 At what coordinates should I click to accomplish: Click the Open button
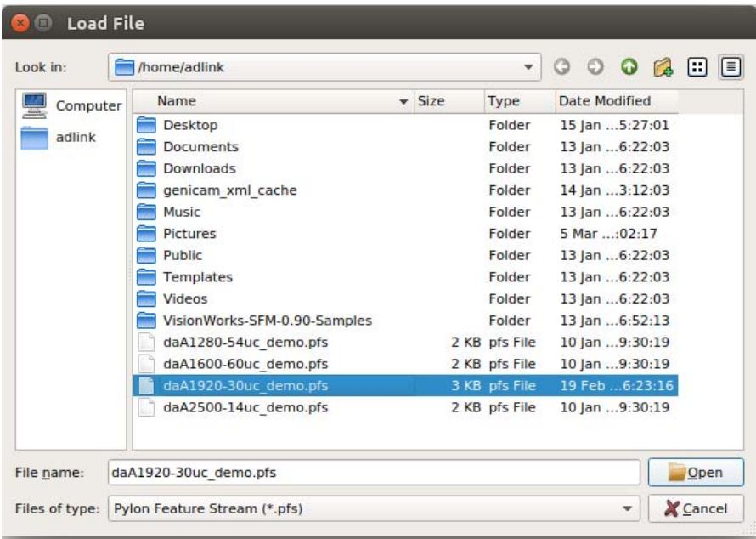point(696,473)
